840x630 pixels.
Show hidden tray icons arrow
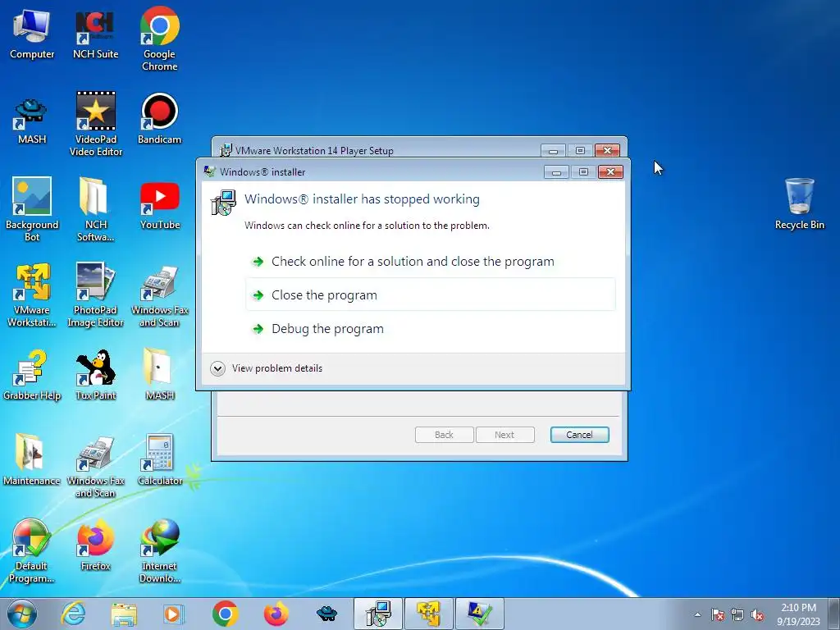697,614
